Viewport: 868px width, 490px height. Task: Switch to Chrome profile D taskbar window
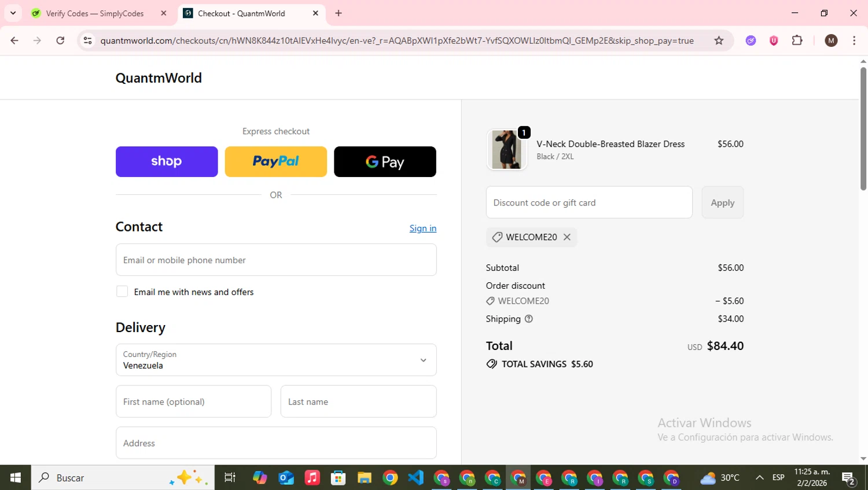[x=671, y=478]
